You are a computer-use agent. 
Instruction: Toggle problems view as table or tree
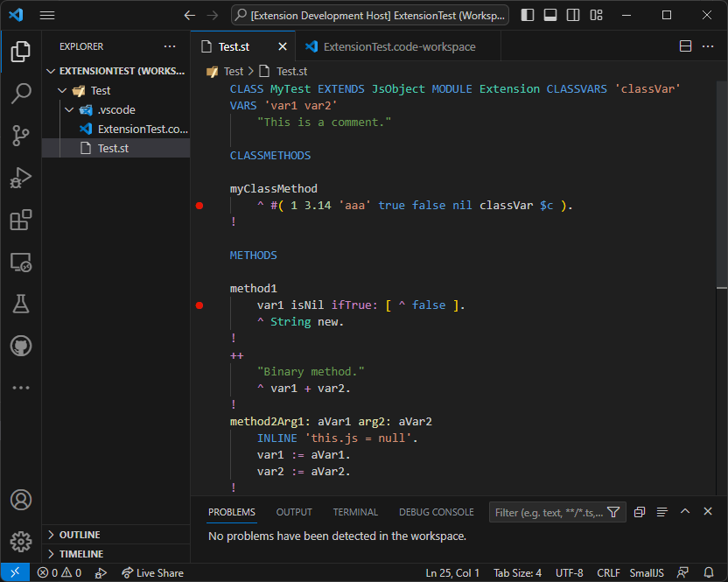[x=662, y=512]
